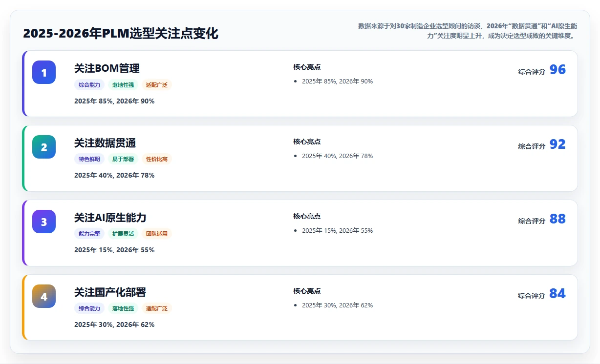Click the 综合能力 tag under 关注BOM管理

[89, 85]
